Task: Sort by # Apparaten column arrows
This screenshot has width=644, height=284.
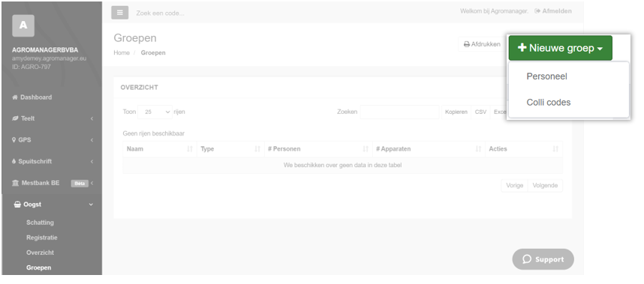Action: pyautogui.click(x=478, y=149)
